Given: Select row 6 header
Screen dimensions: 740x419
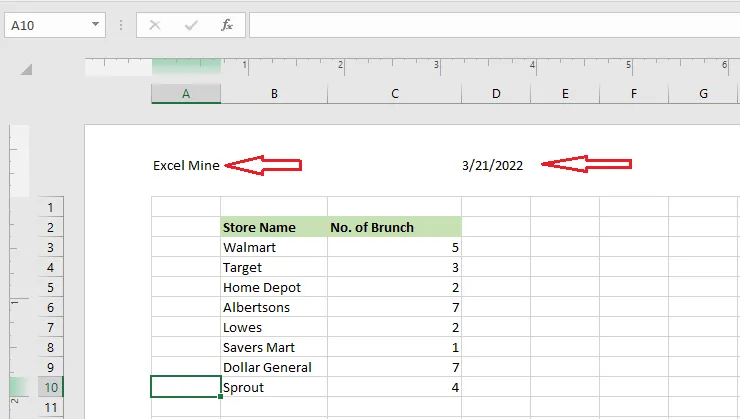Looking at the screenshot, I should (50, 307).
